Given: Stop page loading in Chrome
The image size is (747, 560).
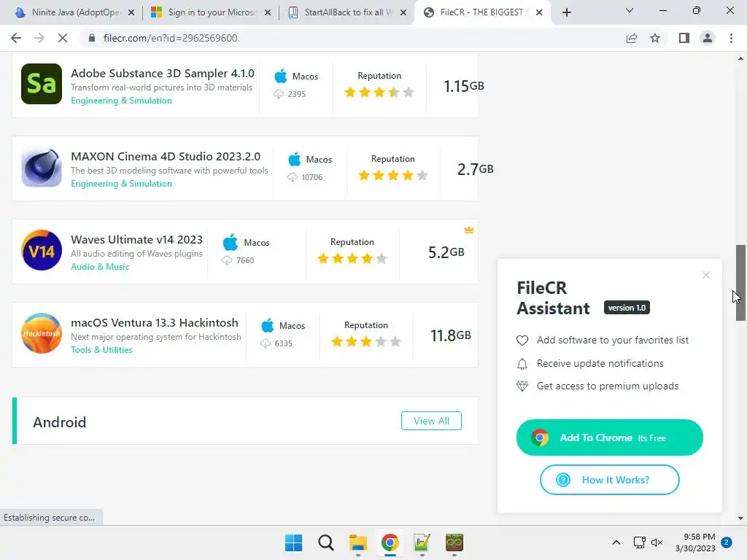Looking at the screenshot, I should [63, 38].
